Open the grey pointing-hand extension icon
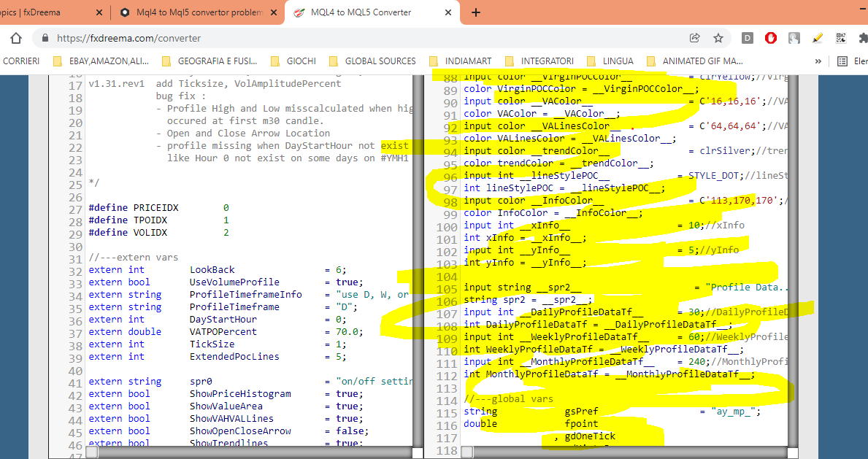 [x=794, y=38]
